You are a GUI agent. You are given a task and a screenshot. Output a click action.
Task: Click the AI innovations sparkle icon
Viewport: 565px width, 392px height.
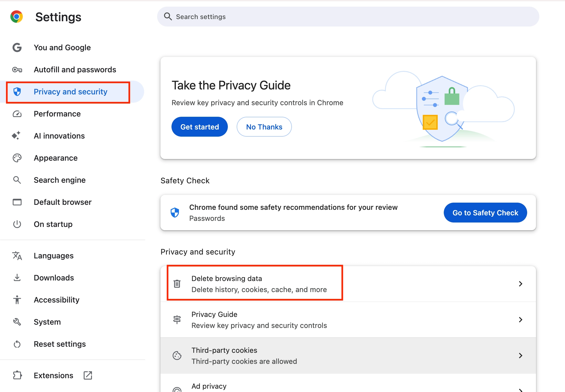coord(17,136)
